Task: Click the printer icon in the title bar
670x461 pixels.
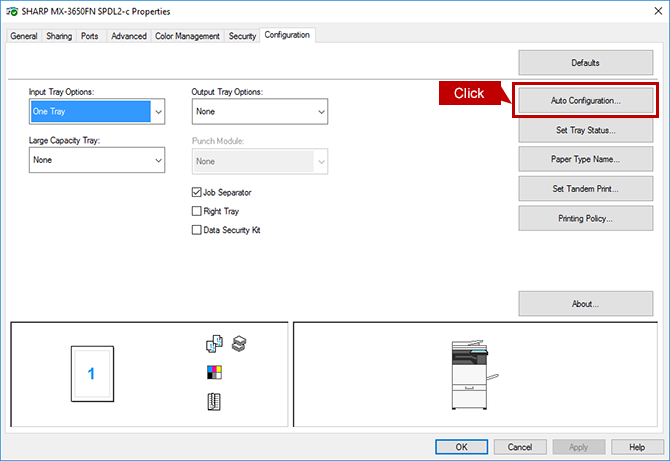Action: [x=12, y=12]
